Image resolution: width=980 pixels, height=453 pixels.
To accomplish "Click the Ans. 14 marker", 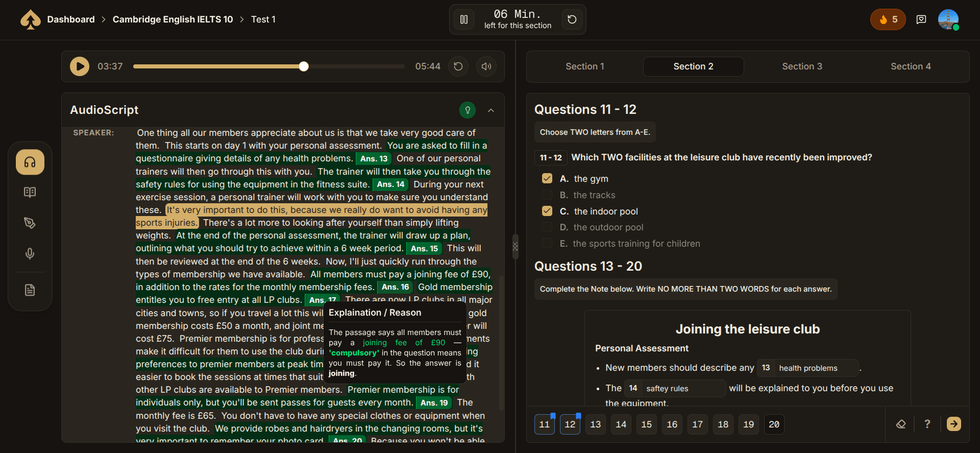I will coord(391,184).
